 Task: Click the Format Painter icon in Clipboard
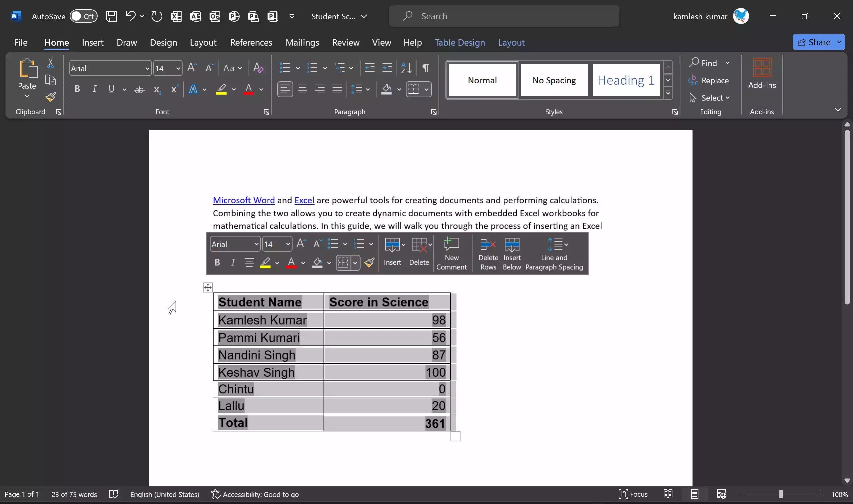click(x=51, y=98)
